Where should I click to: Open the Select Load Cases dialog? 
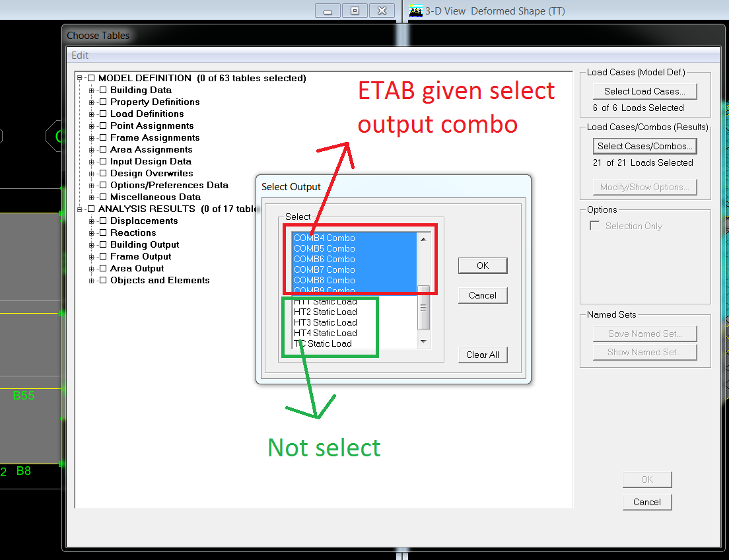point(644,91)
